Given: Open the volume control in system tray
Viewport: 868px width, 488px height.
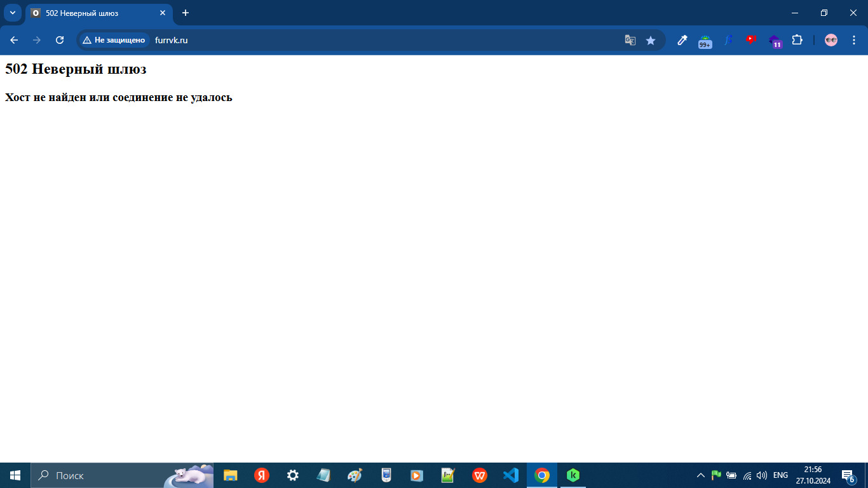Looking at the screenshot, I should pos(762,475).
